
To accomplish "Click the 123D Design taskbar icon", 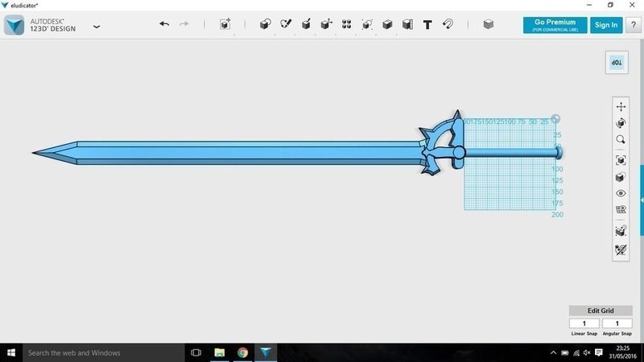I will tap(266, 352).
